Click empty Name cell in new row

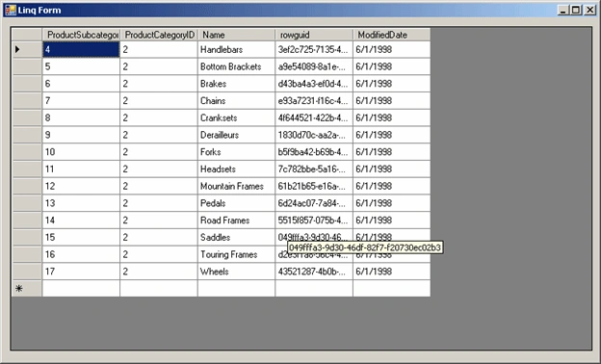[x=237, y=289]
